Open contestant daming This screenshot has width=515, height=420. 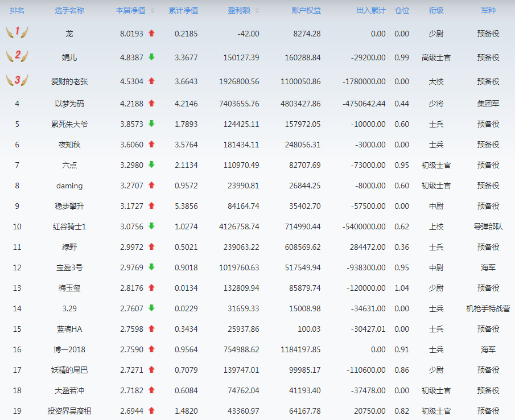(69, 186)
